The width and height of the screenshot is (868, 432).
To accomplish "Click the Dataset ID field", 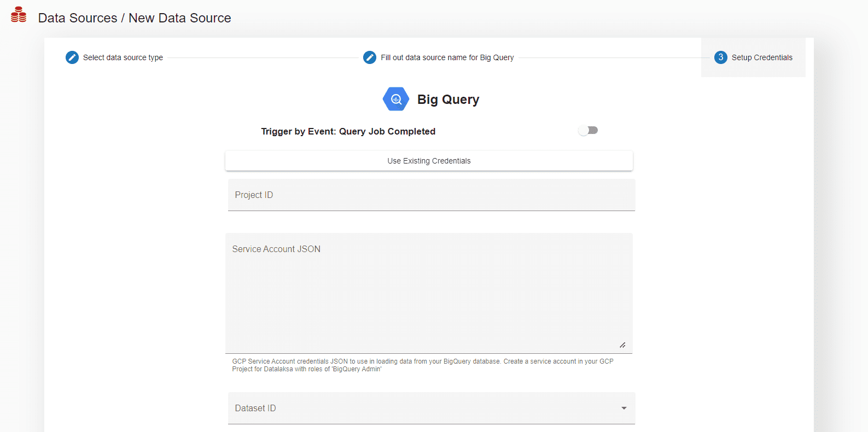I will tap(432, 408).
